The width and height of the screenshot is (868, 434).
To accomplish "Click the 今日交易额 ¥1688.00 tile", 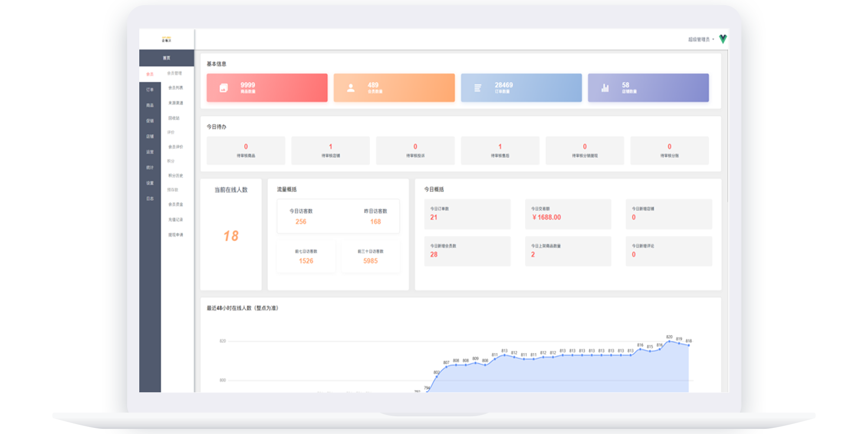I will coord(568,214).
